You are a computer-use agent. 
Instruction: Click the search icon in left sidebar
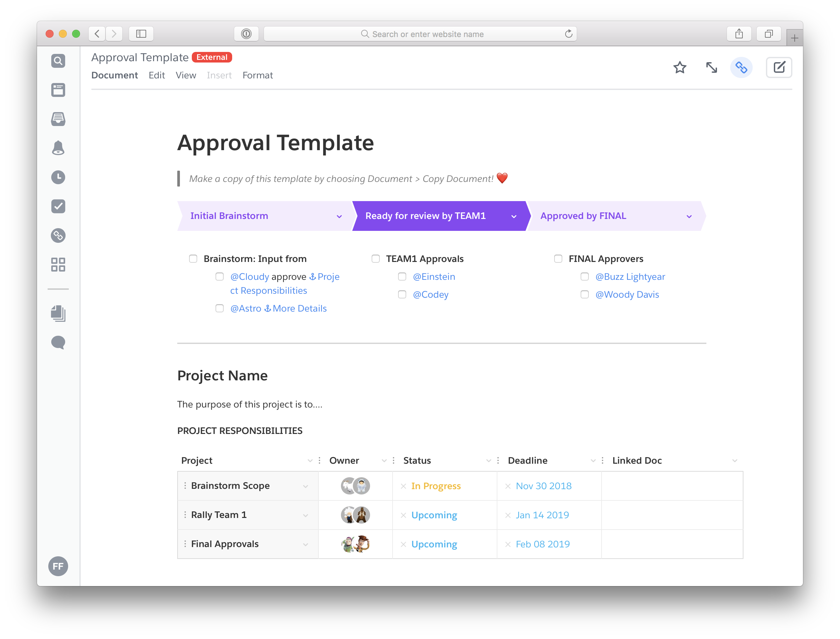coord(58,61)
